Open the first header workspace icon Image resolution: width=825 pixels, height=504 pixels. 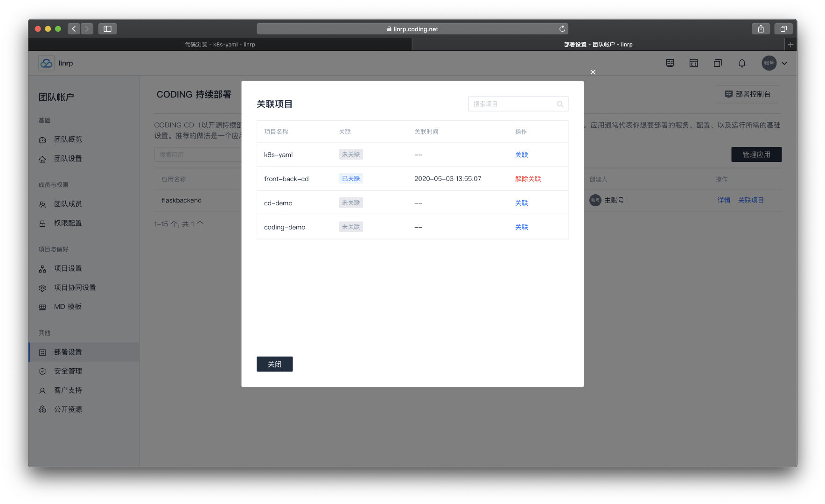pyautogui.click(x=670, y=63)
